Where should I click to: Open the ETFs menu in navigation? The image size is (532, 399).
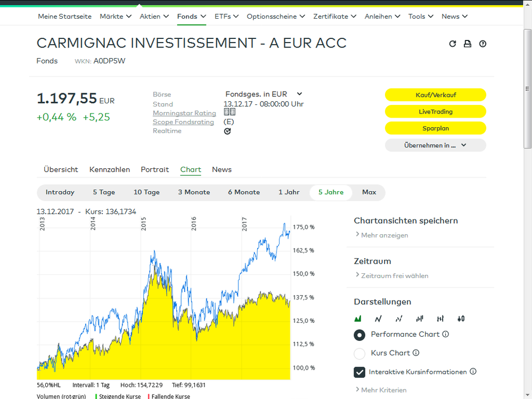click(x=226, y=17)
